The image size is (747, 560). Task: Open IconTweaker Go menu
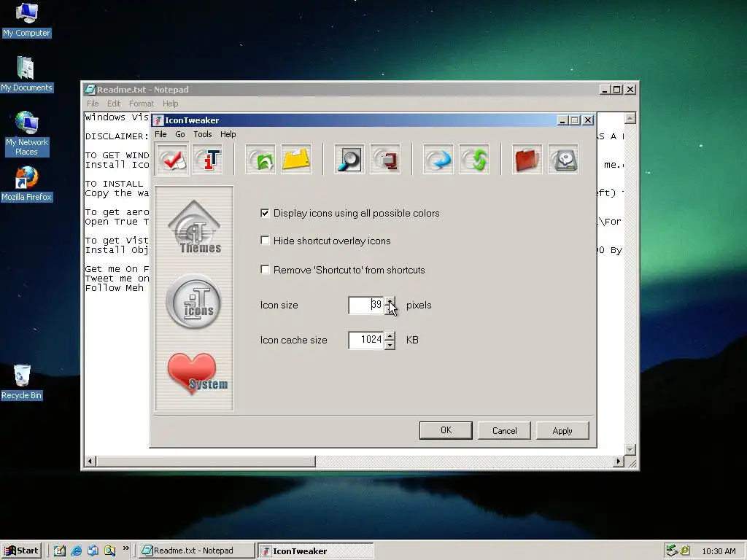tap(179, 134)
